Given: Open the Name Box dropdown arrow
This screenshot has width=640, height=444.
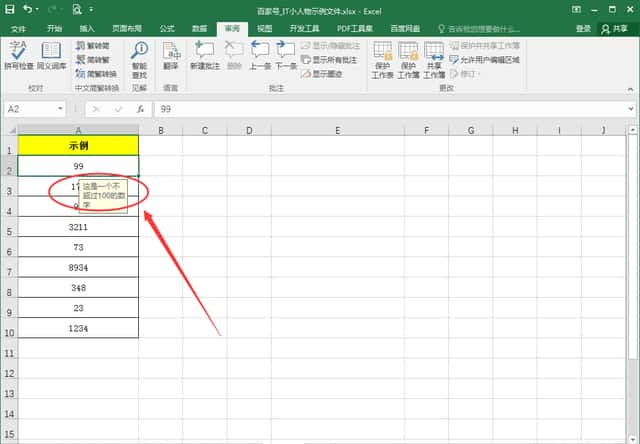Looking at the screenshot, I should [60, 109].
